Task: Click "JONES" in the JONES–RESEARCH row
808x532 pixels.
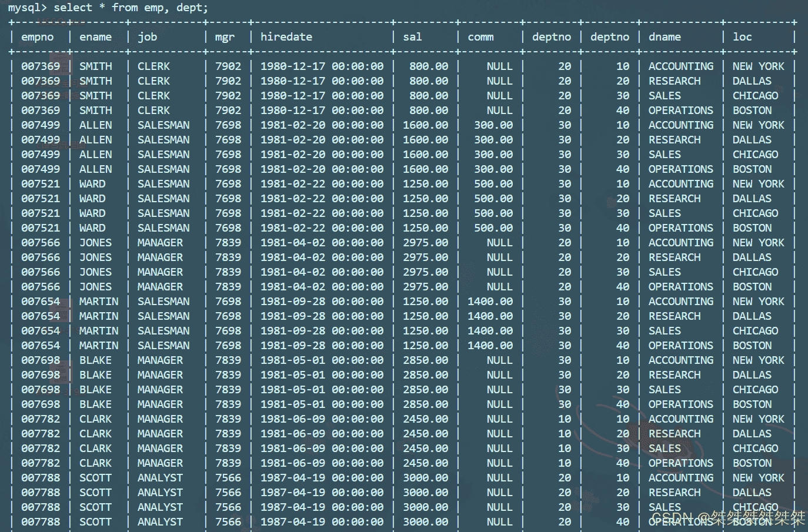Action: pyautogui.click(x=95, y=257)
